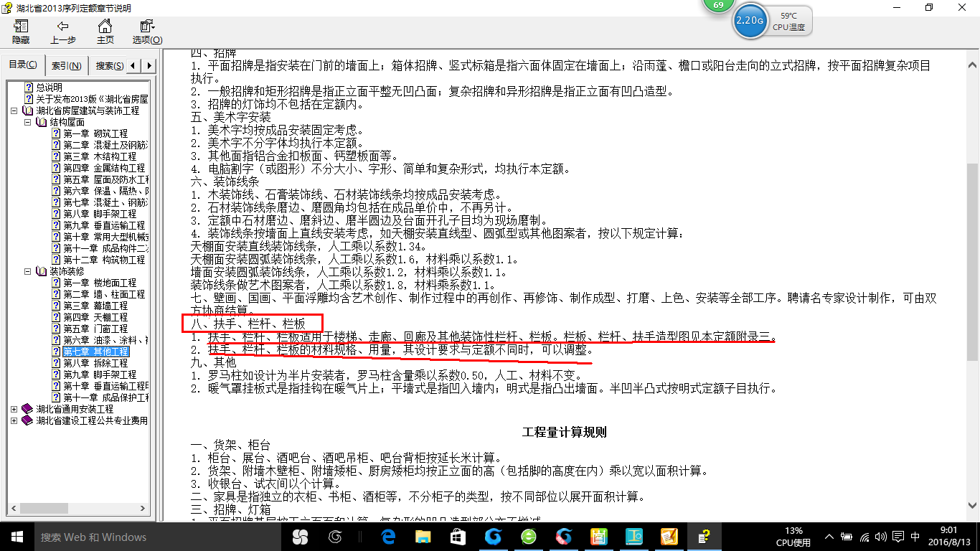
Task: Click the content pane vertical scrollbar
Action: click(973, 284)
